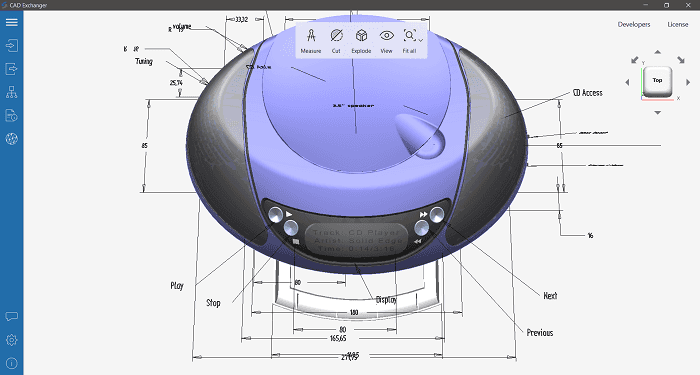Image resolution: width=700 pixels, height=375 pixels.
Task: Open the settings gear in sidebar
Action: (x=12, y=340)
